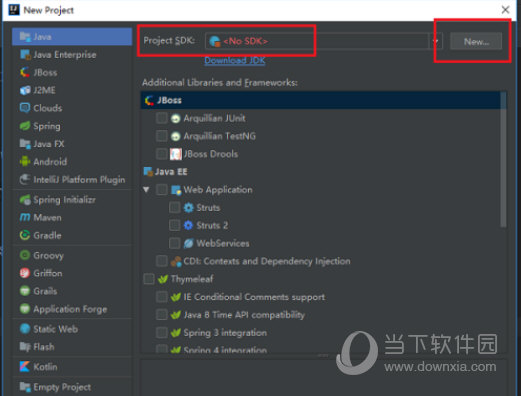Click the Thymeleaf label text

[x=192, y=279]
